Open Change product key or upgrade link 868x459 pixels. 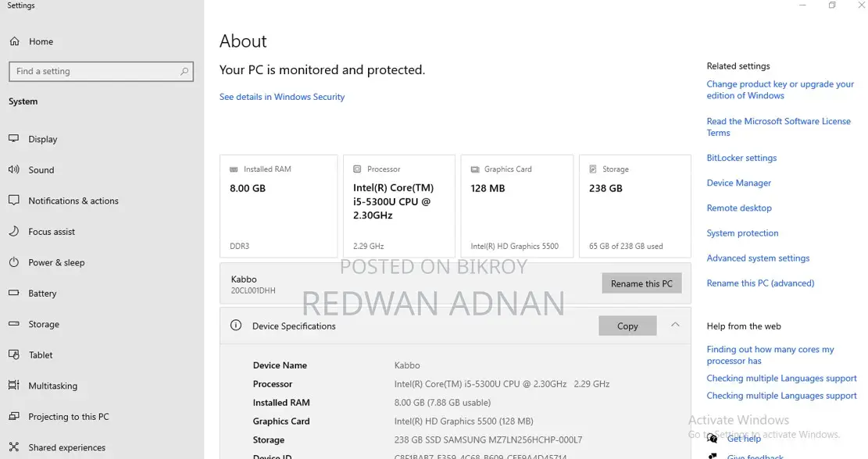[780, 90]
